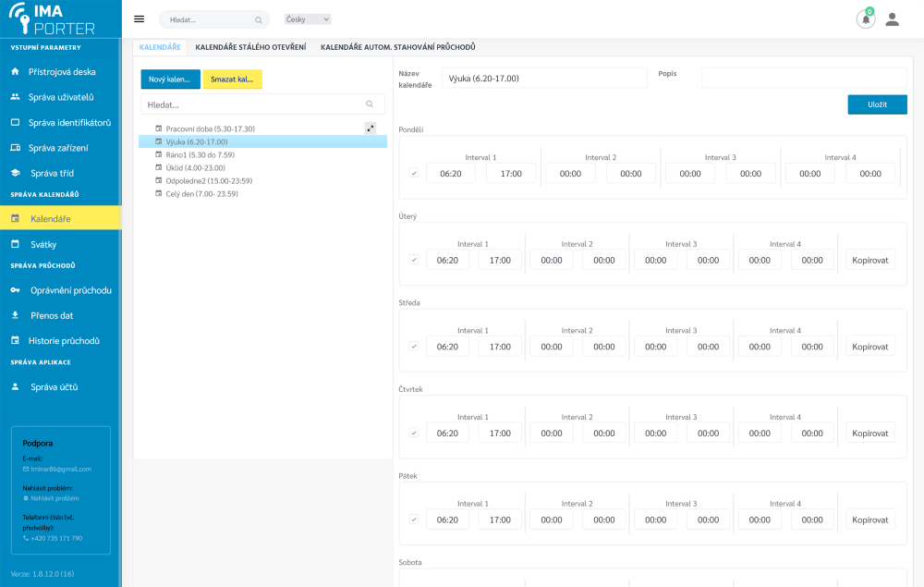
Task: Click the Název kalendáře input field
Action: [x=544, y=78]
